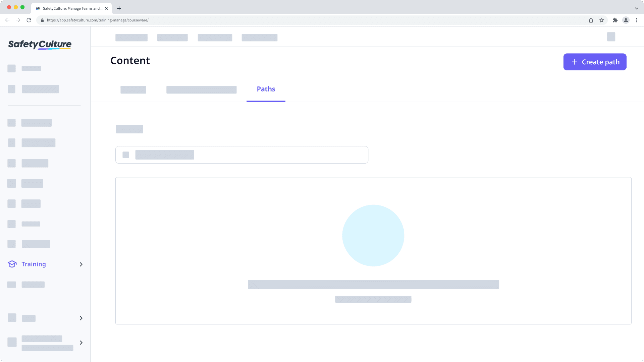Switch to the Paths tab
The image size is (644, 362).
[266, 89]
